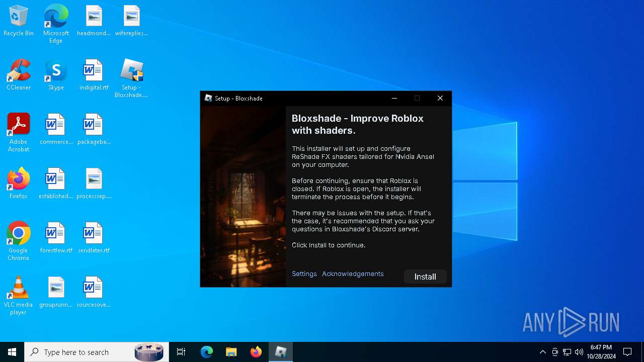Click the Bloxshade icon in title bar
Image resolution: width=644 pixels, height=362 pixels.
[x=208, y=98]
